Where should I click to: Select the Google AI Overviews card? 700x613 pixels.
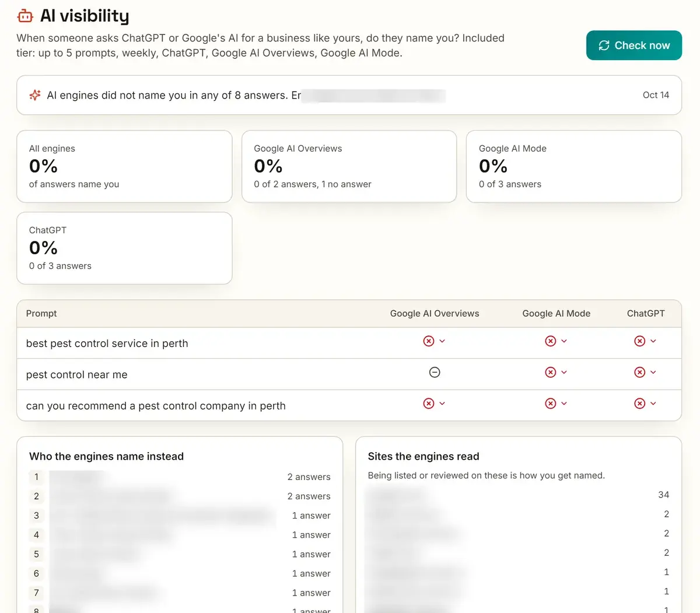click(x=349, y=166)
